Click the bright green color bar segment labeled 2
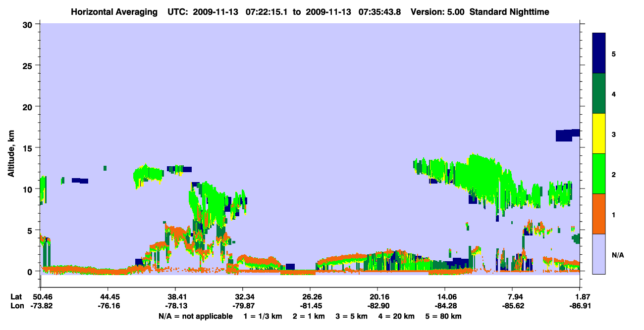Image resolution: width=644 pixels, height=330 pixels. click(x=599, y=174)
